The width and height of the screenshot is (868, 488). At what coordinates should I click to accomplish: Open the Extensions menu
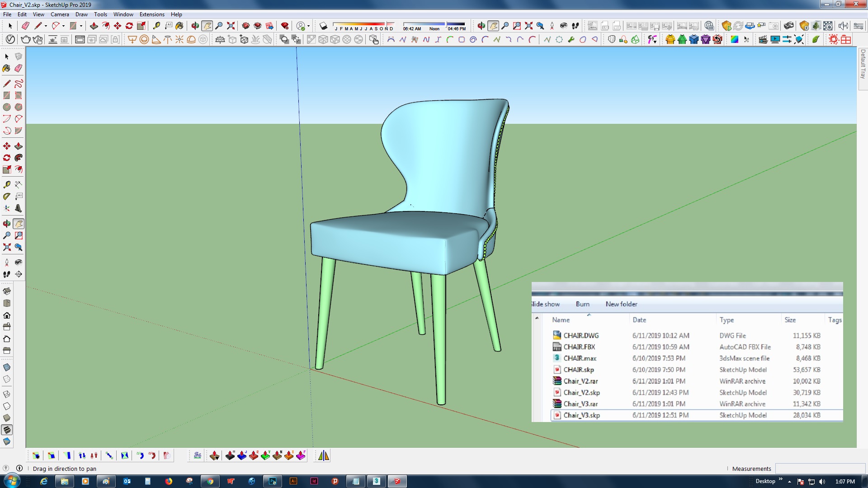coord(152,14)
